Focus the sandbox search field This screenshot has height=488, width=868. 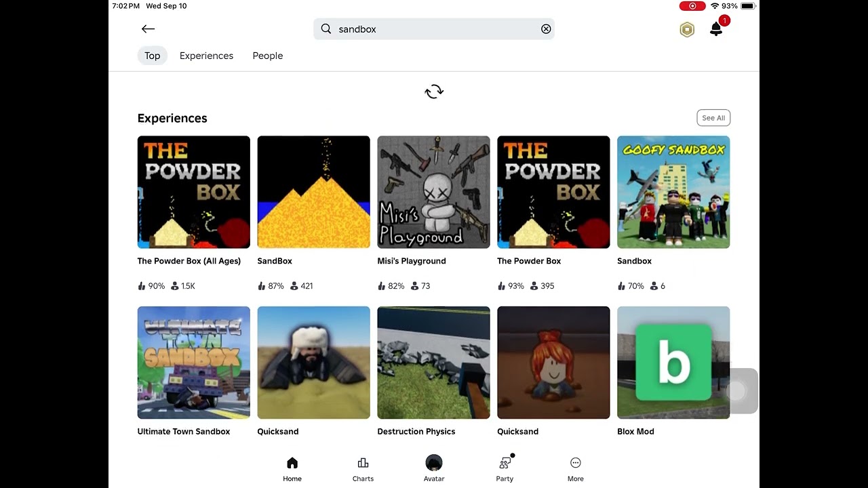434,28
